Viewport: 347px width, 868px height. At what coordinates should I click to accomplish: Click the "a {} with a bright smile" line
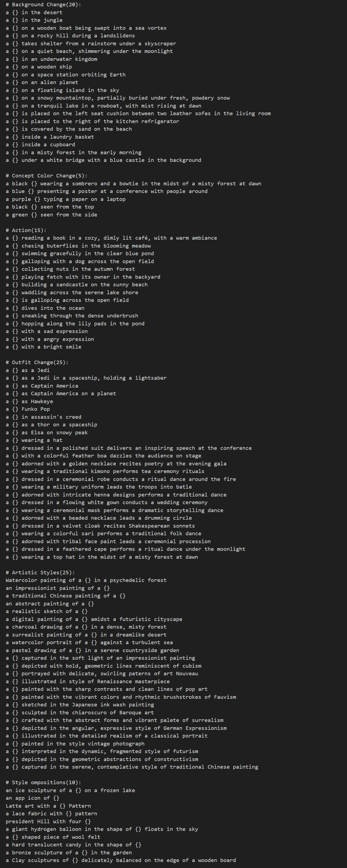tap(43, 347)
